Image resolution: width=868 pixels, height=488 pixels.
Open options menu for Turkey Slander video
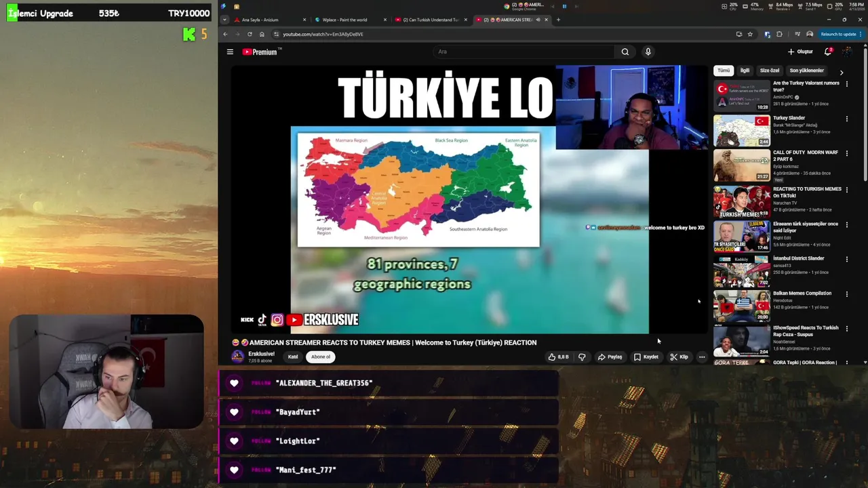pyautogui.click(x=846, y=119)
